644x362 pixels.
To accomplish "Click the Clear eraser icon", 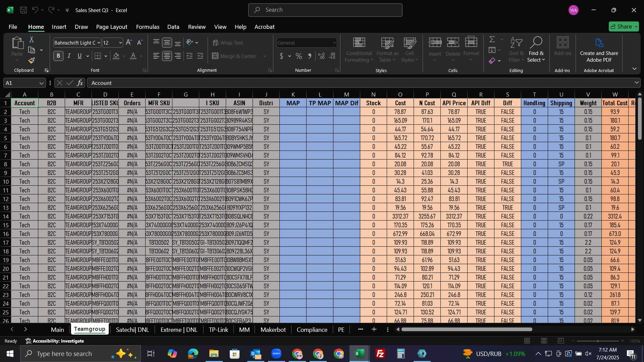I will click(492, 61).
